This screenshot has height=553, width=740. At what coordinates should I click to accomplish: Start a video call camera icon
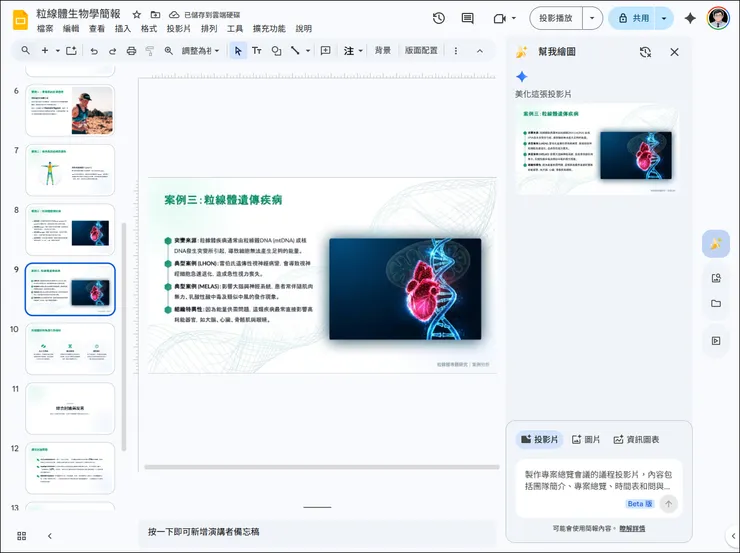pos(499,18)
